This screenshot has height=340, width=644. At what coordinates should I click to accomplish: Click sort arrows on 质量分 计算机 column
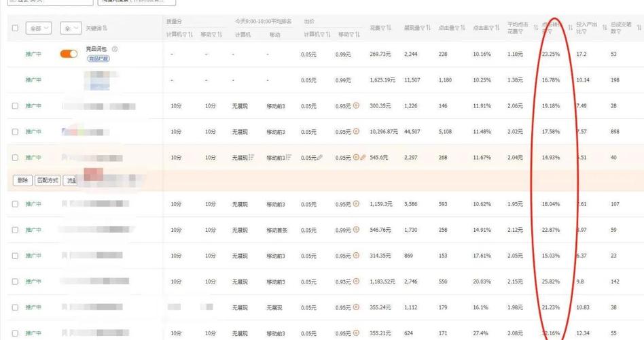190,35
